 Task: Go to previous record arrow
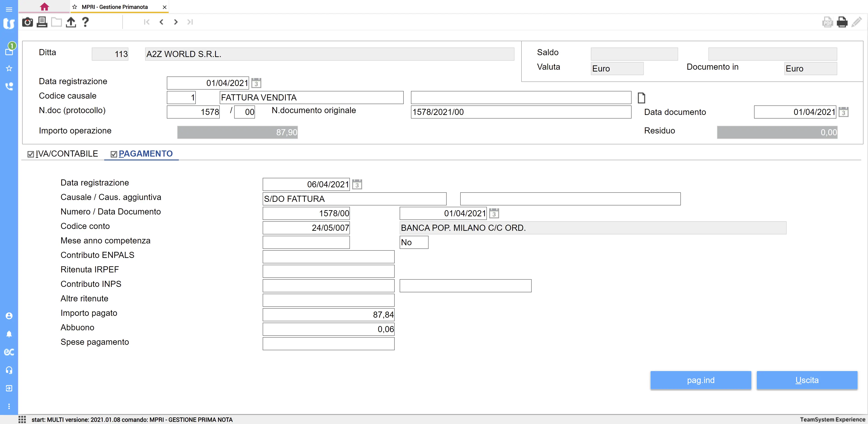(161, 22)
